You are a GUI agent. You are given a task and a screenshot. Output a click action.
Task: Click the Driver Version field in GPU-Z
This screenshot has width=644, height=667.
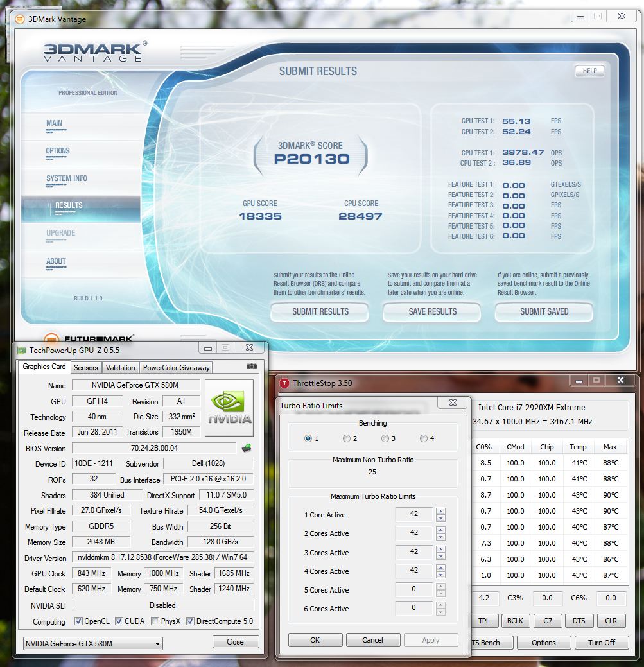pos(163,557)
